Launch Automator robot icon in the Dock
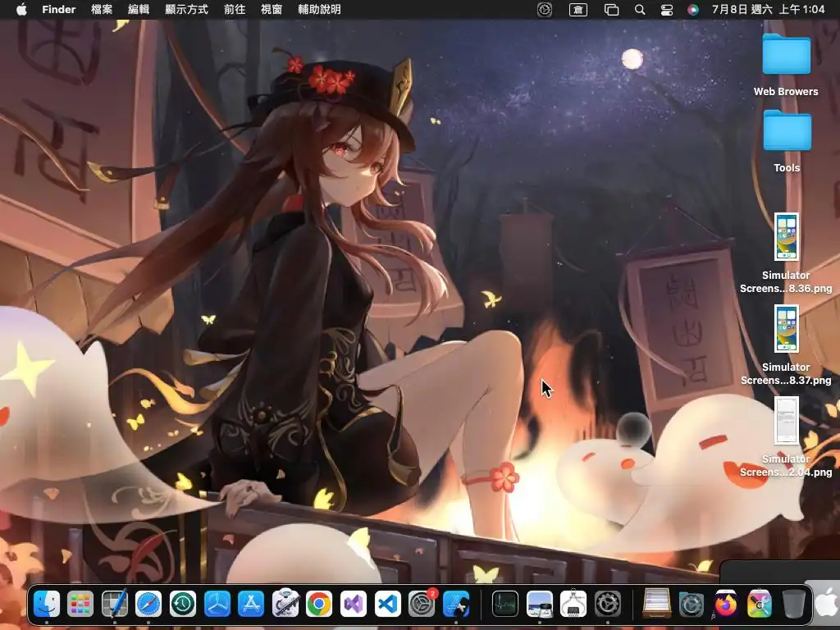840x630 pixels. (x=285, y=604)
